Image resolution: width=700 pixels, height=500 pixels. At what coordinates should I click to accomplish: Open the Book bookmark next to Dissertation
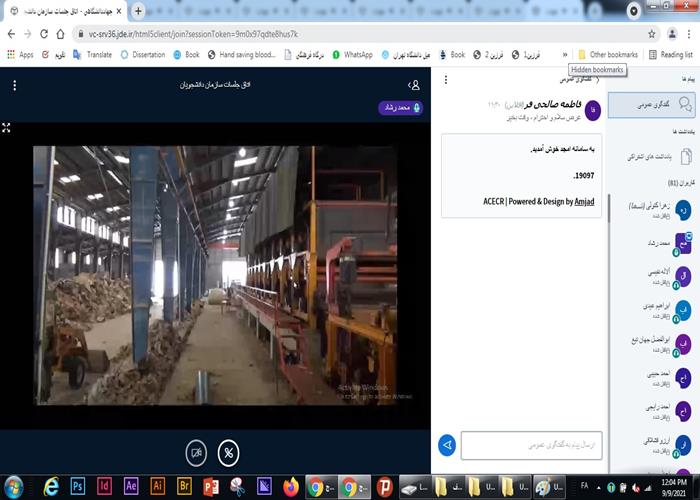click(186, 54)
